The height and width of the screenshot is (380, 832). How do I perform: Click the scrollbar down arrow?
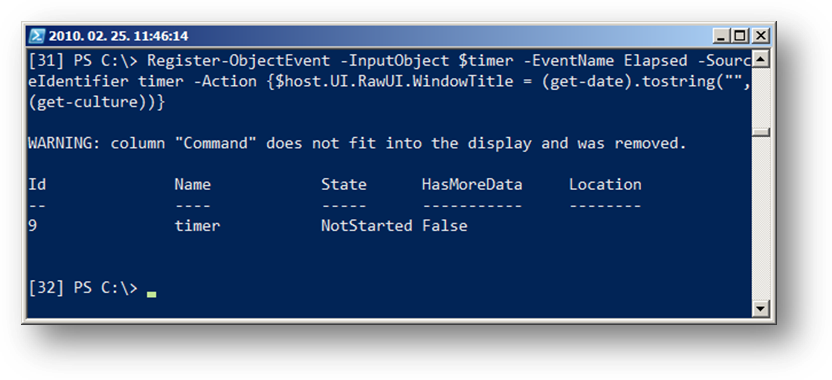coord(760,308)
